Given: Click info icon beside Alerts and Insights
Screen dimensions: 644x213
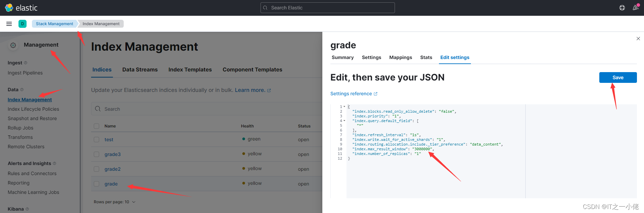Looking at the screenshot, I should [54, 163].
